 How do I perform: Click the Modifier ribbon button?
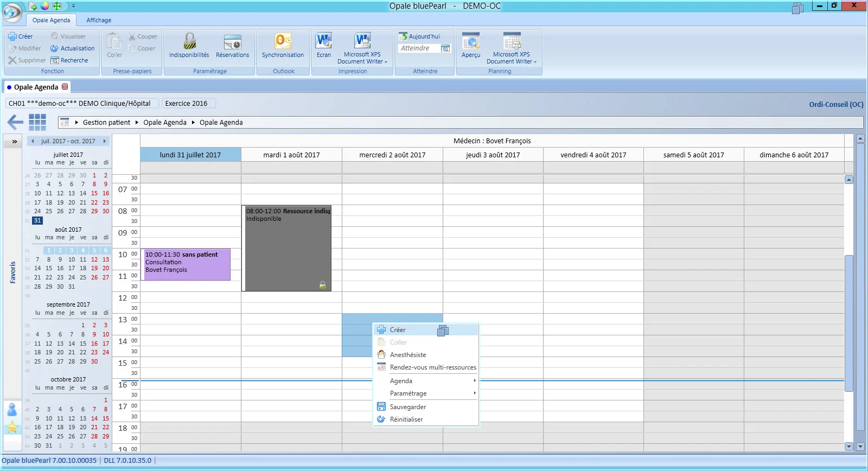(x=25, y=48)
